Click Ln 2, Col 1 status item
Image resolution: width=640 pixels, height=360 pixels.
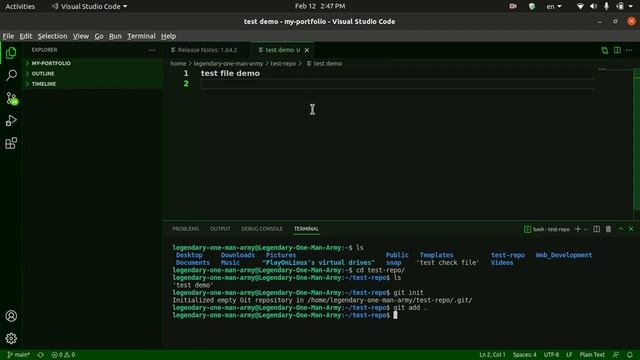492,355
